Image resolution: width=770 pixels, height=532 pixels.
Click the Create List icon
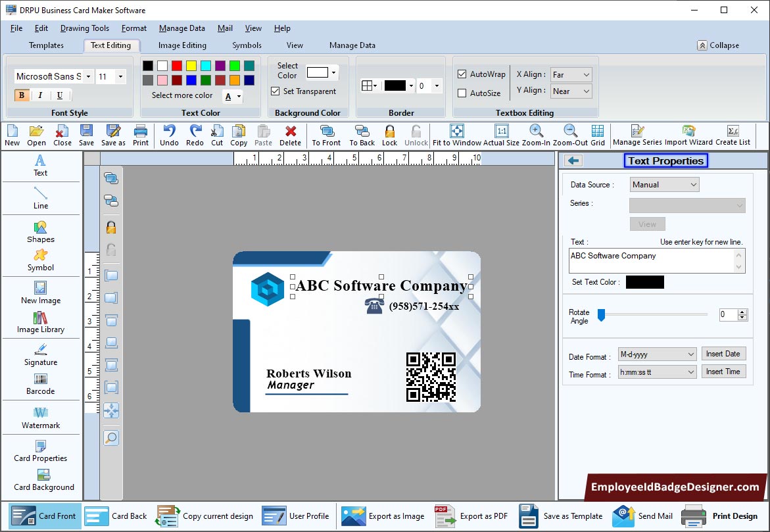click(x=733, y=135)
